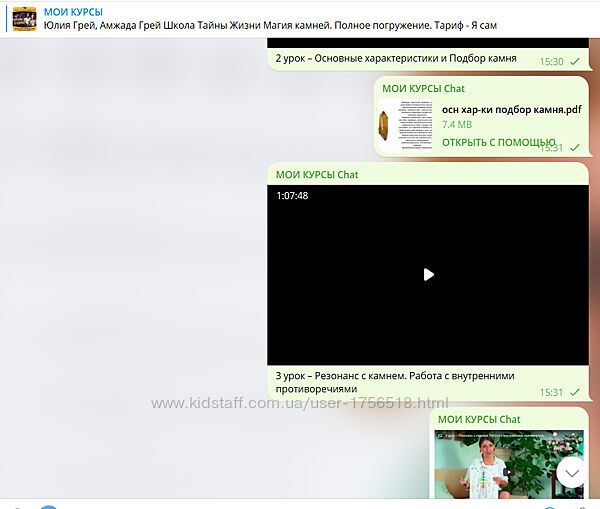Screen dimensions: 600x509
Task: Click the ОТКРЫТЬ С ПОМОЩЬЮ link
Action: tap(498, 142)
